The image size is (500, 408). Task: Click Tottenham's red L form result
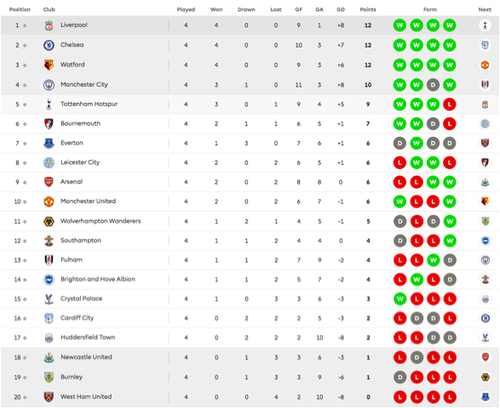[x=450, y=104]
